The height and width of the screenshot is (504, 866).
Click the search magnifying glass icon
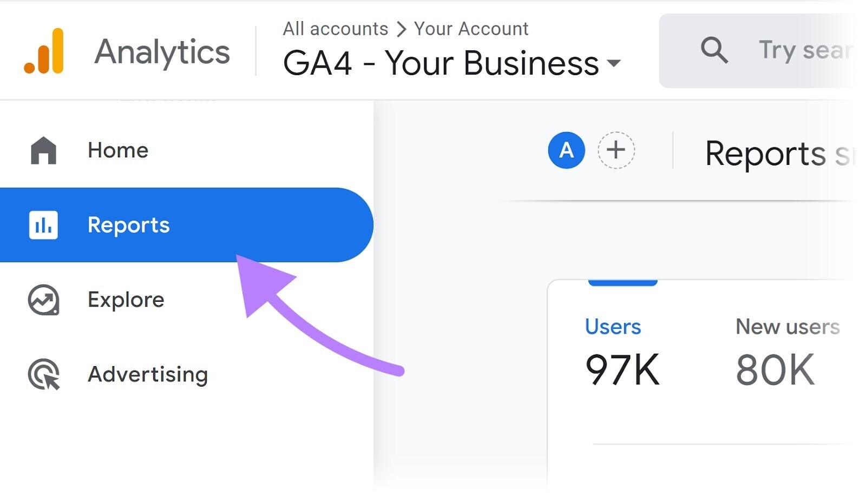(714, 50)
